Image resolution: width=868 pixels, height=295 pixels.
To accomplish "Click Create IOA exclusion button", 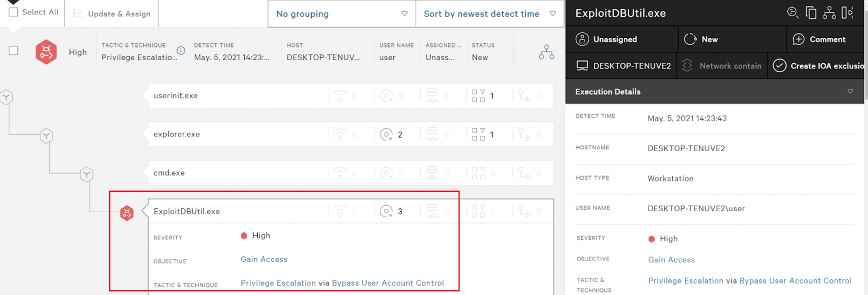I will pos(818,66).
